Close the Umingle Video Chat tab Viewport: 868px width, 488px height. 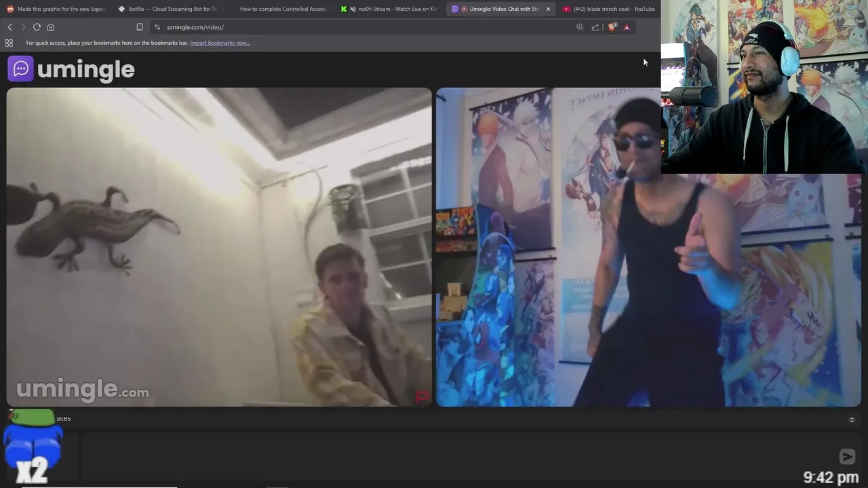pos(548,9)
